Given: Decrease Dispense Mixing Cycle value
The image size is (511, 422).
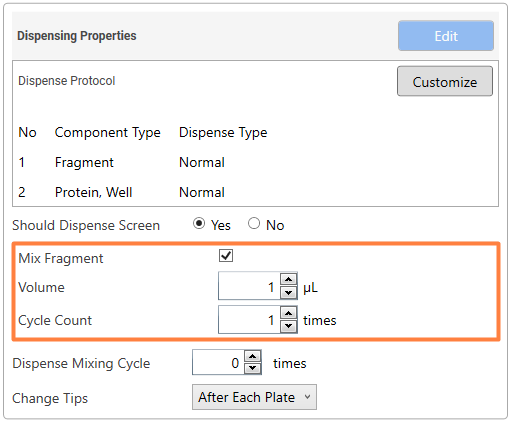Looking at the screenshot, I should pos(253,368).
